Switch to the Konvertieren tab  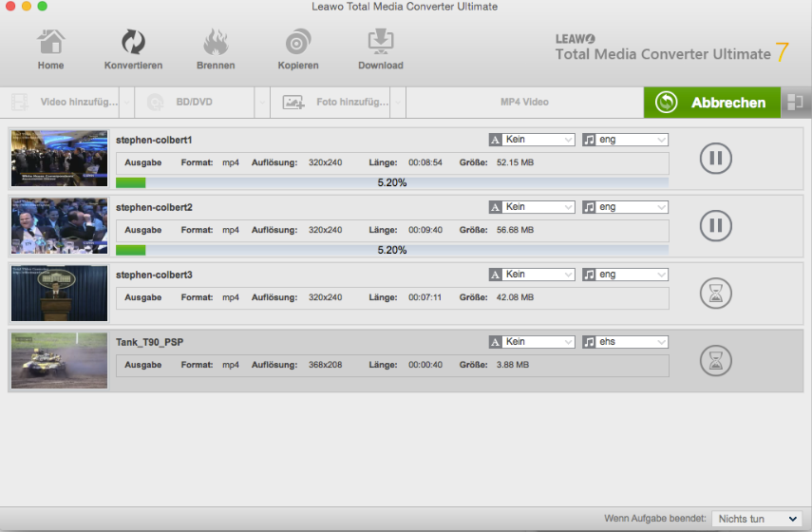(133, 49)
